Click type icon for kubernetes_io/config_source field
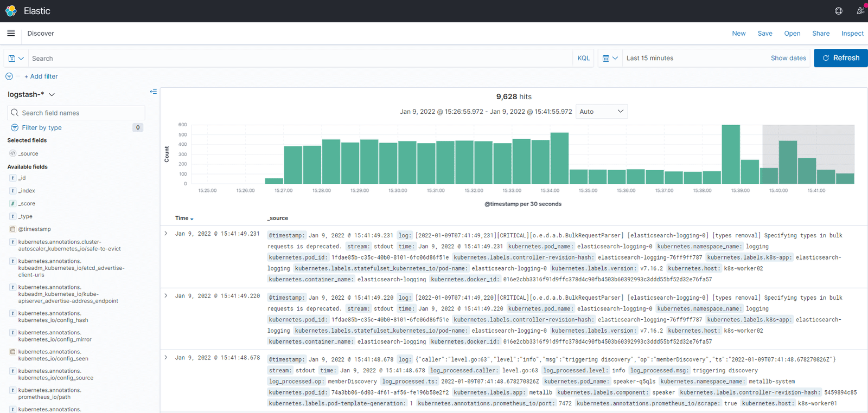This screenshot has width=868, height=413. tap(12, 371)
